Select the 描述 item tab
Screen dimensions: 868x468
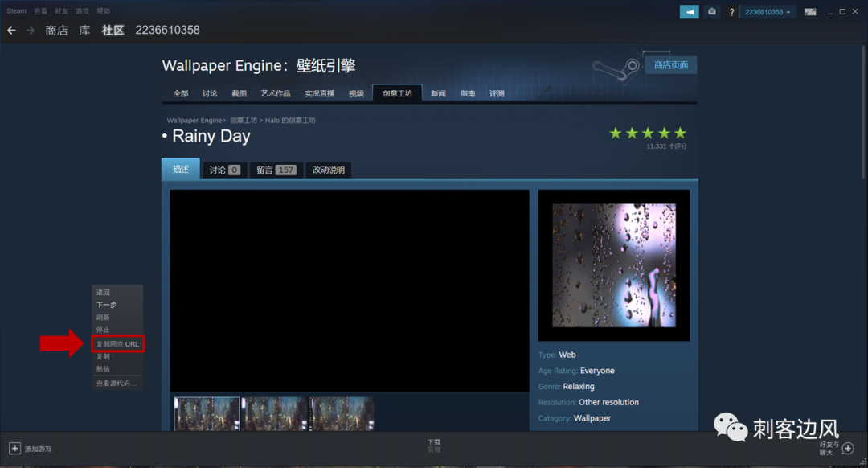click(181, 169)
